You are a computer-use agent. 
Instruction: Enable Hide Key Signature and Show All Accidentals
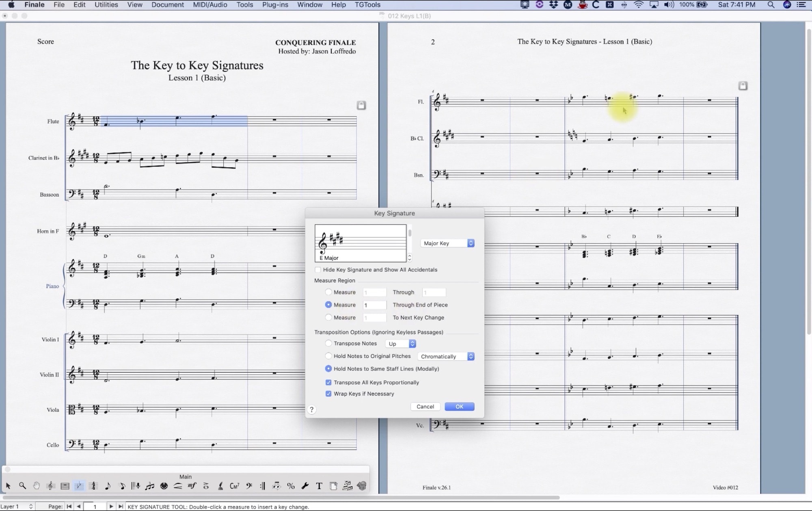coord(318,270)
